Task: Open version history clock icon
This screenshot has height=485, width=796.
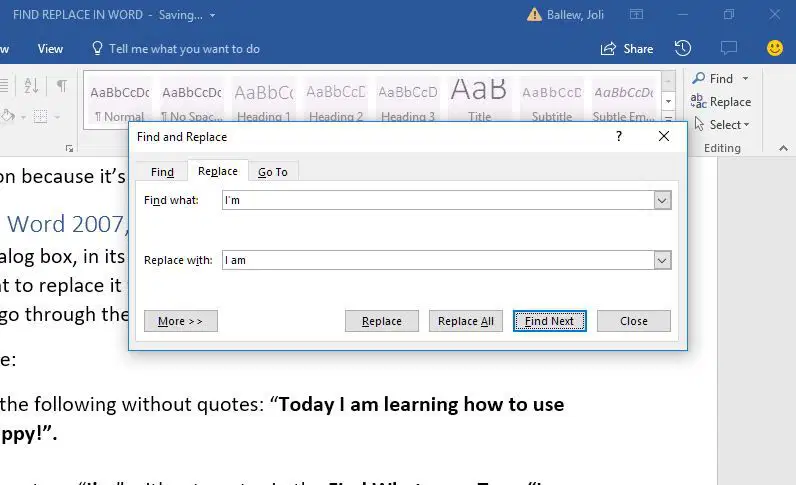Action: 683,48
